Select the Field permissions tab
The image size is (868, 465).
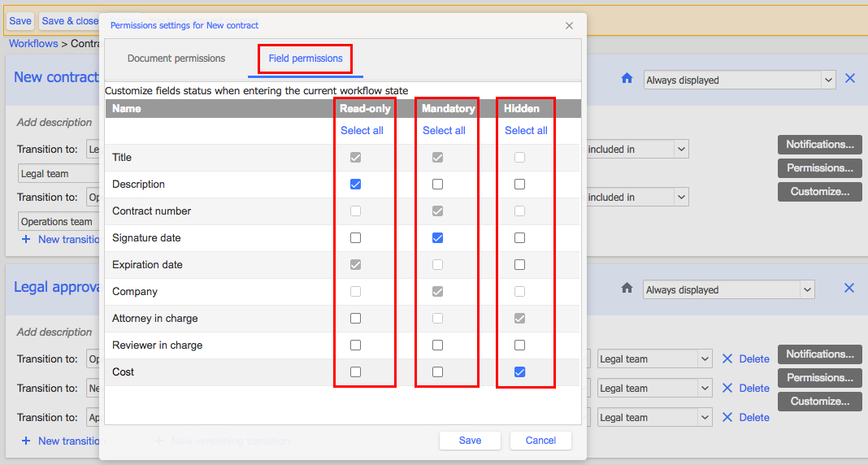pos(306,59)
